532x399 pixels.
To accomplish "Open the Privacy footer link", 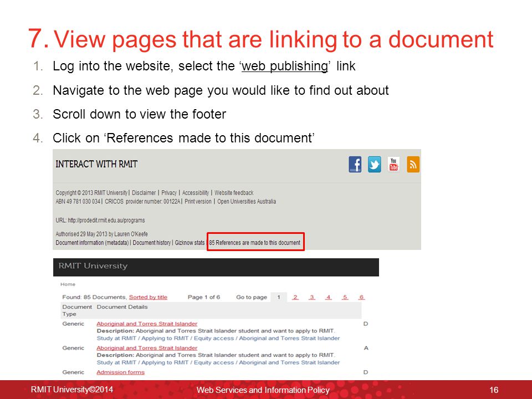I will coord(169,193).
